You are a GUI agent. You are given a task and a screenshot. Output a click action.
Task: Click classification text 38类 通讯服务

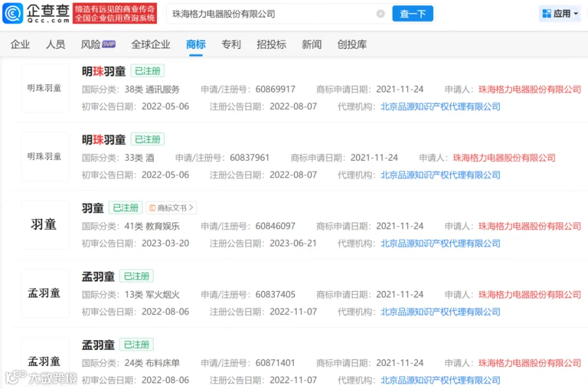152,90
